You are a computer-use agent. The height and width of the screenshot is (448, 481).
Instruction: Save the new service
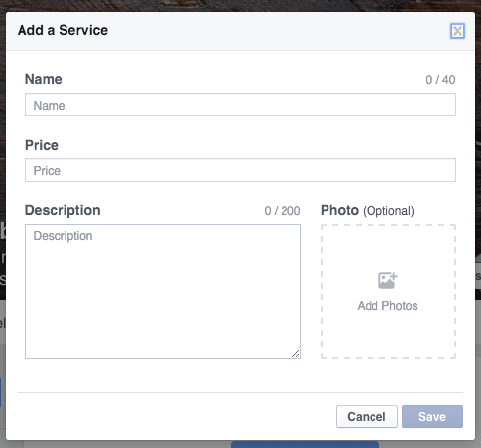[x=432, y=417]
